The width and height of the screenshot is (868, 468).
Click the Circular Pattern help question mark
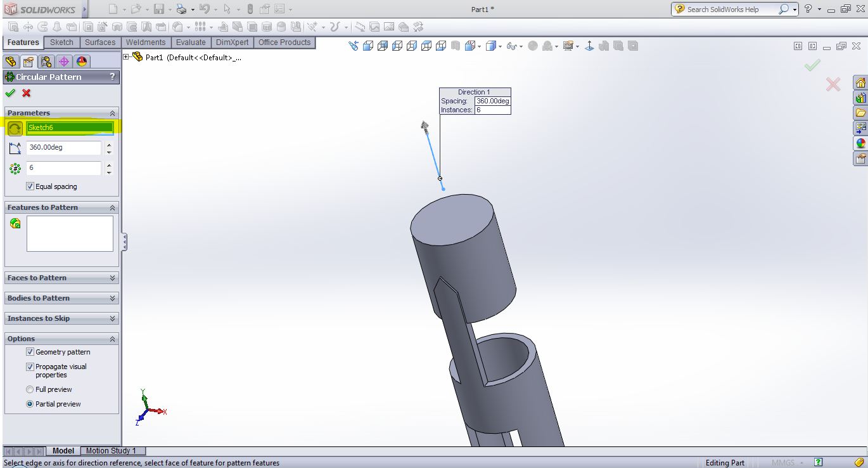click(112, 77)
